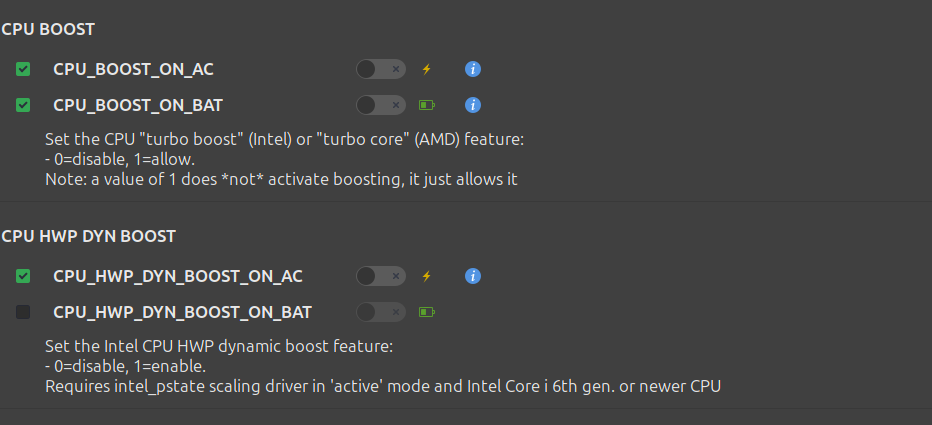Show info for CPU_HWP_DYN_BOOST_ON_AC

coord(474,276)
